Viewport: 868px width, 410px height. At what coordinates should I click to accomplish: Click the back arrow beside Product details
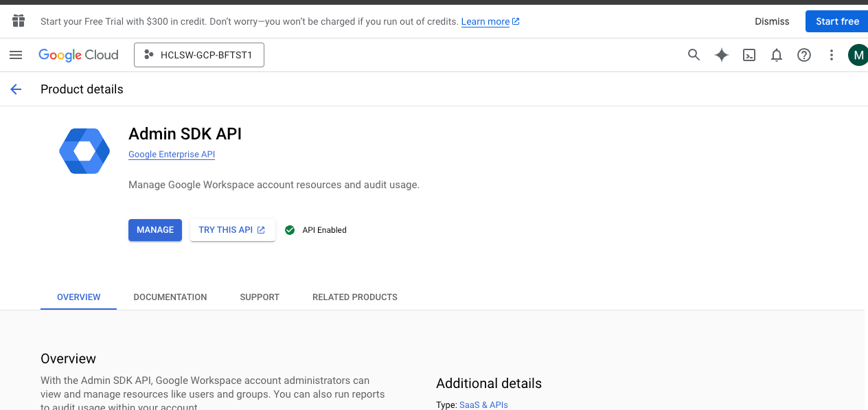(x=16, y=89)
